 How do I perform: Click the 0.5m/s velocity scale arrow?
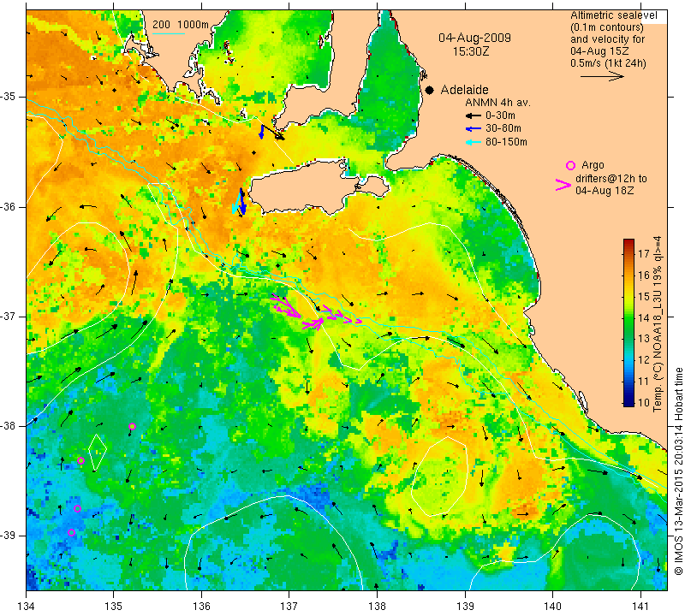tap(602, 76)
